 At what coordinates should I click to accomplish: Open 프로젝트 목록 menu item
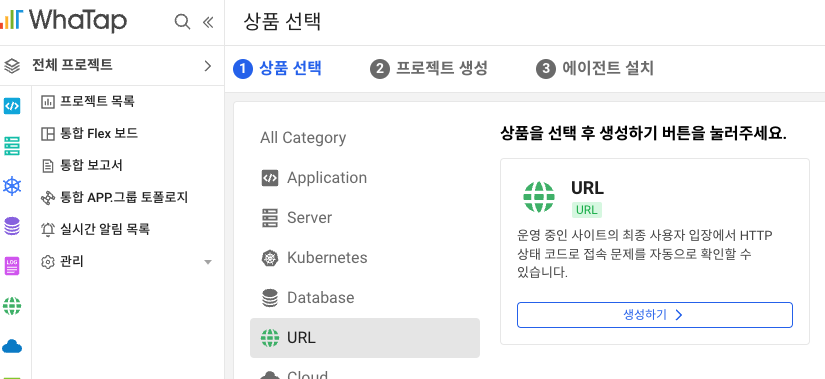(x=127, y=101)
